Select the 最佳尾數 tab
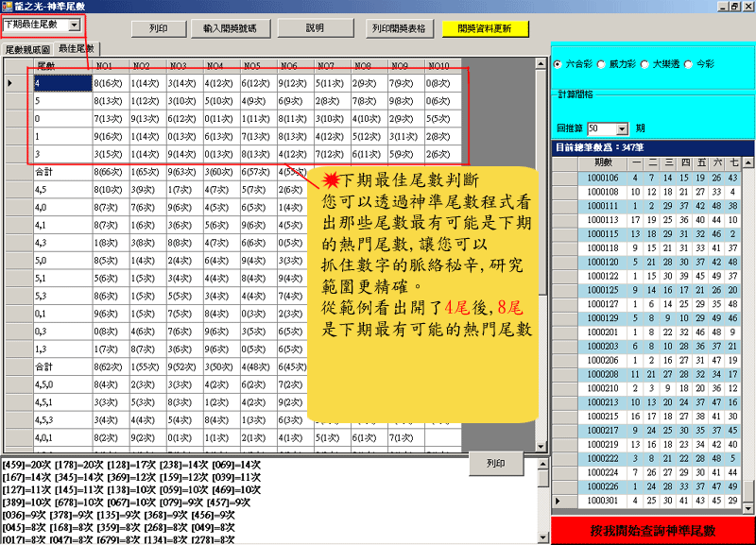756x545 pixels. pos(76,47)
